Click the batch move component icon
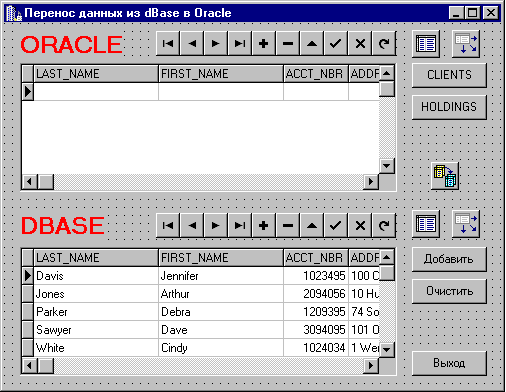This screenshot has height=392, width=506. pos(445,176)
